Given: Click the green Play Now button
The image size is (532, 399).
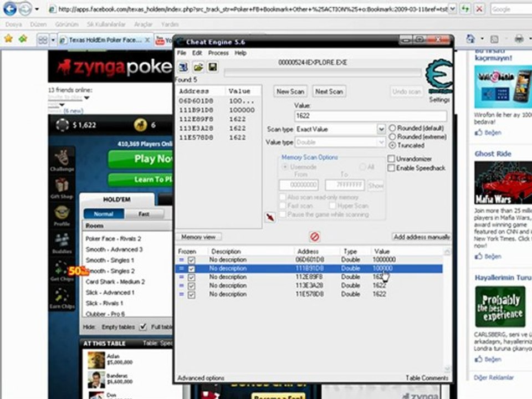Looking at the screenshot, I should pyautogui.click(x=141, y=159).
